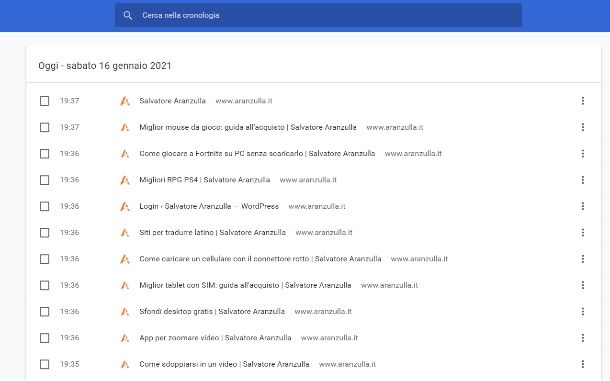Viewport: 610px width, 381px height.
Task: Open the 'Salvatore Aranzulla' homepage history link
Action: pos(172,101)
